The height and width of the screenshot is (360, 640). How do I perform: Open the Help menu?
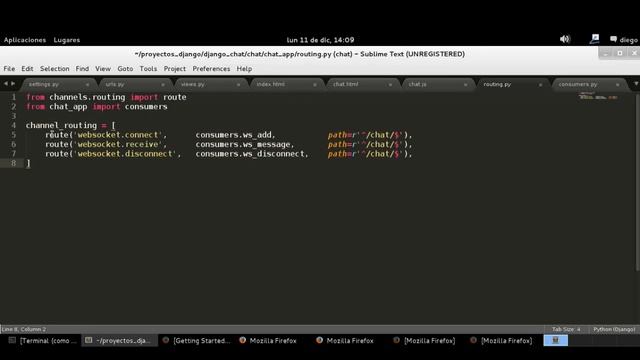coord(244,69)
